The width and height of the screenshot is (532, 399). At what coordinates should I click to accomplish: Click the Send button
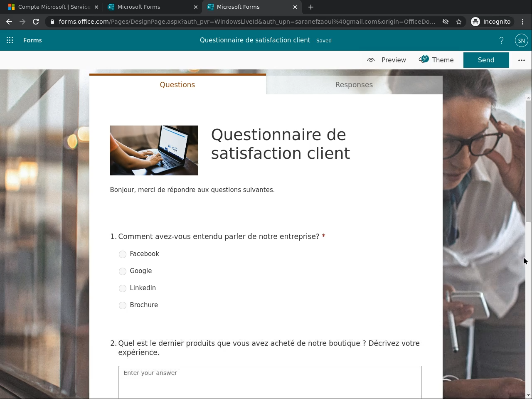[x=486, y=60]
